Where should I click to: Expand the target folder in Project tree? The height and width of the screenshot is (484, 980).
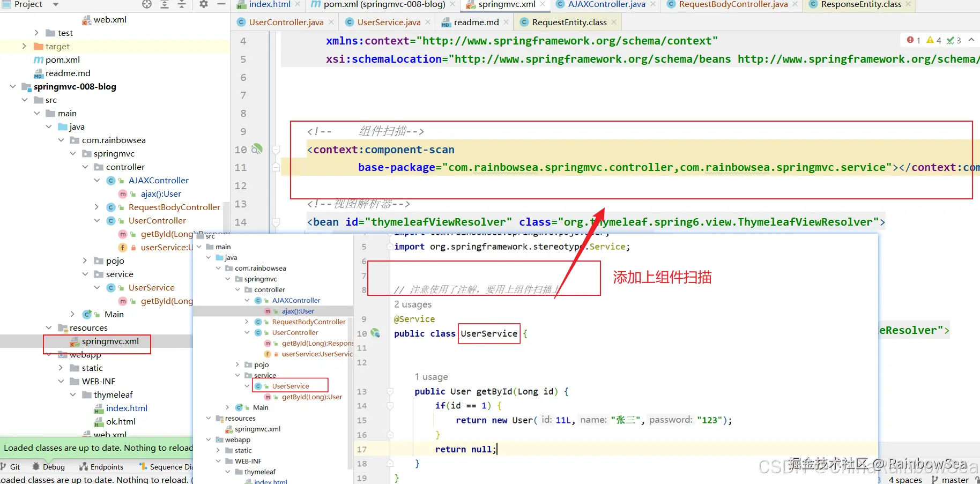tap(24, 46)
